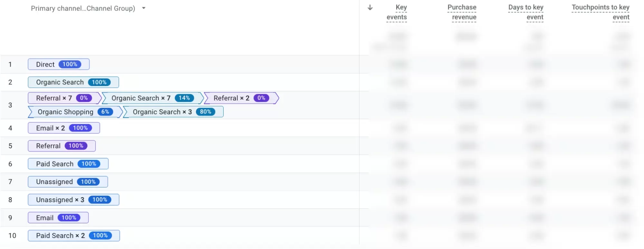
Task: Click the Referral × 7 0% touchpoint
Action: click(64, 98)
